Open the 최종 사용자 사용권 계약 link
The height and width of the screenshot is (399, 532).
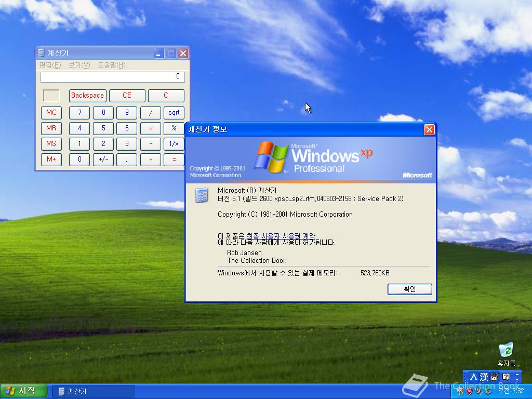coord(281,236)
